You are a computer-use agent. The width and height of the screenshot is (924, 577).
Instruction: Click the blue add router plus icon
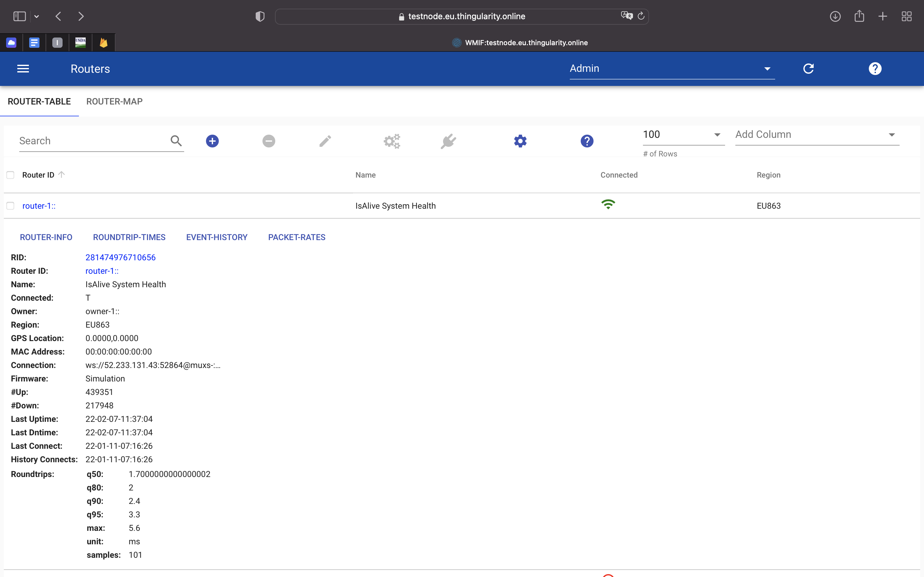pos(212,141)
